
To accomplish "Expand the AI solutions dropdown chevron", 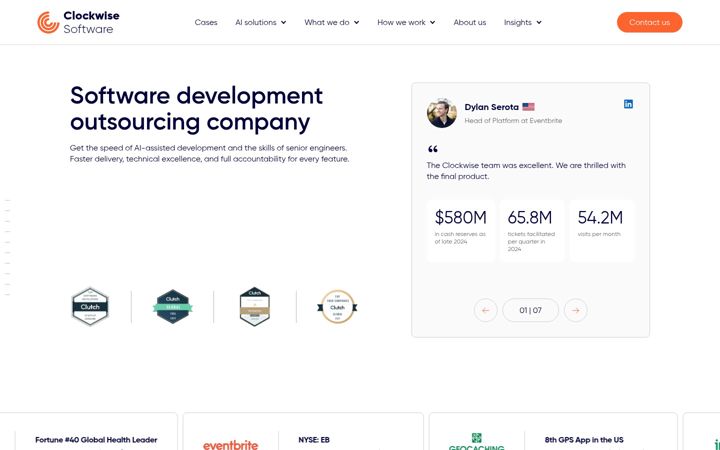I will point(283,22).
